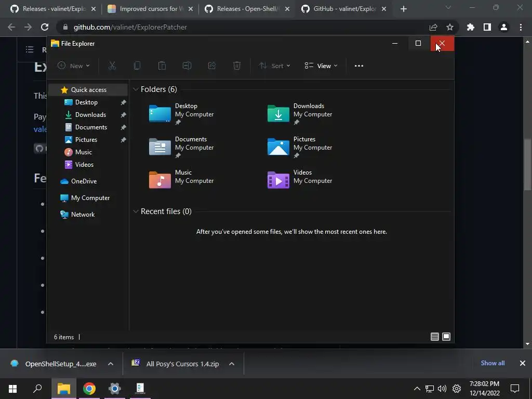This screenshot has height=399, width=532.
Task: Switch to Releases valinet/ExplorerPatcher tab
Action: (52, 9)
